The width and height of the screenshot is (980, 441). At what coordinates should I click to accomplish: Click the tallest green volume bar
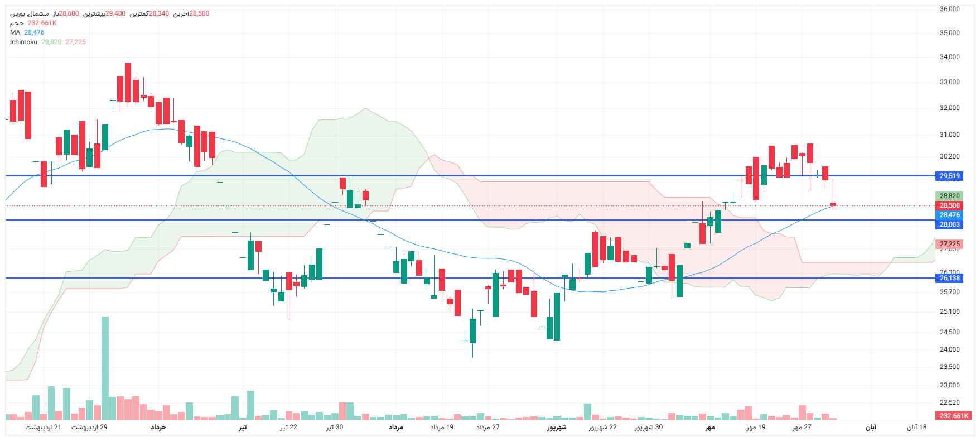pos(105,368)
